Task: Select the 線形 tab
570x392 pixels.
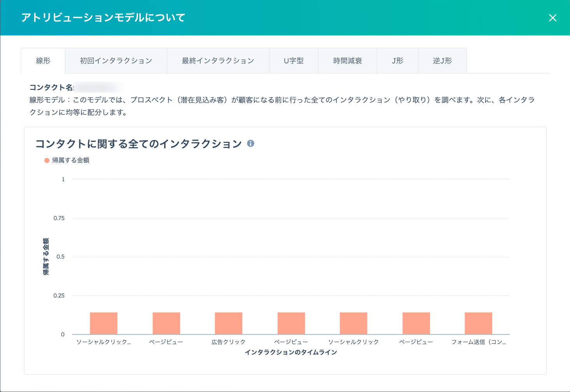Action: point(43,61)
